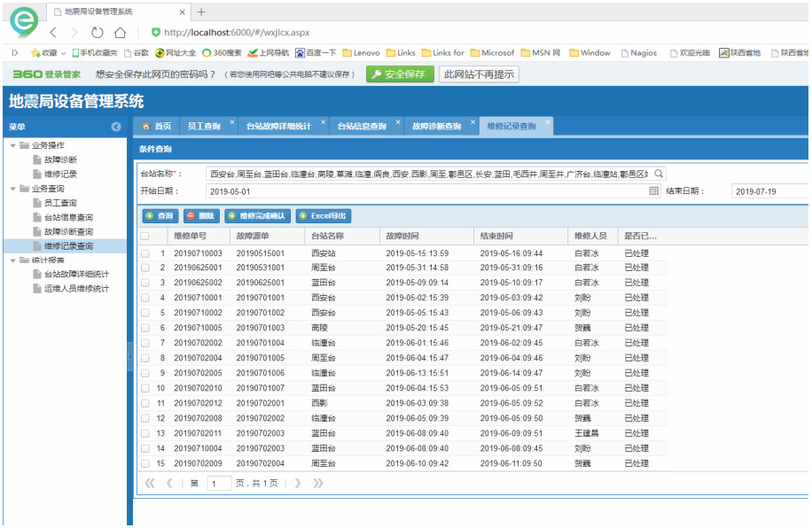Check the row with 维修单号 20190702004

point(145,358)
